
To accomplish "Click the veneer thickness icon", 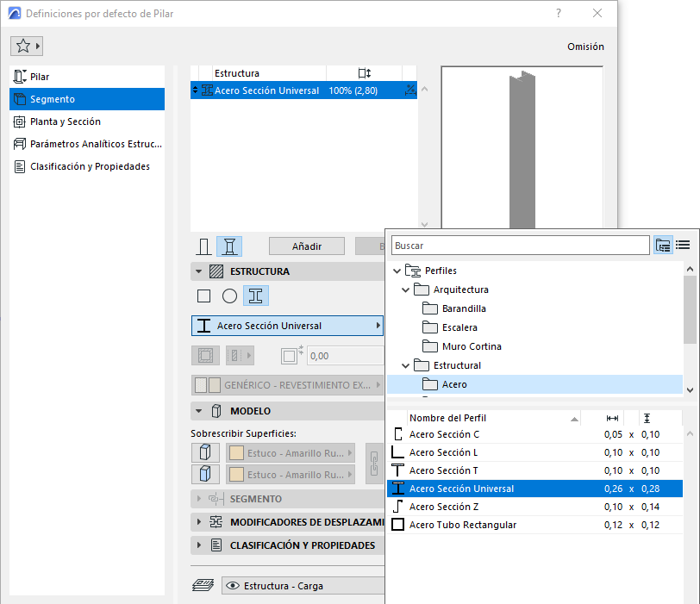I will [x=291, y=355].
